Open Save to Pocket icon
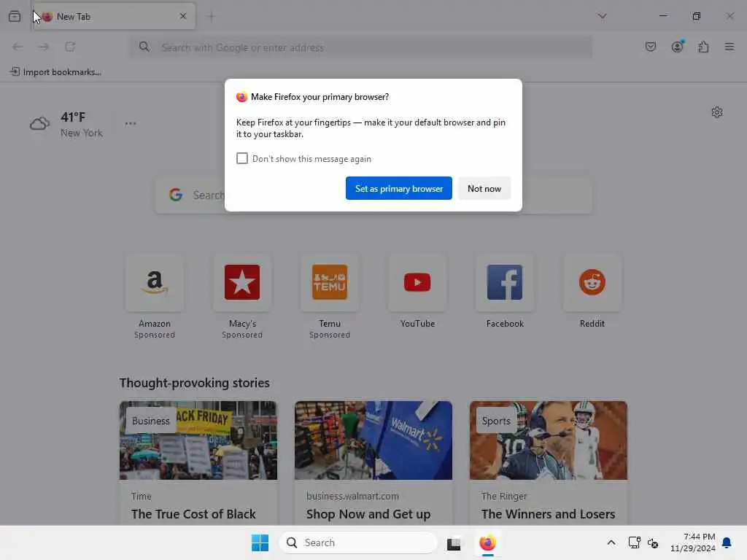 click(x=651, y=47)
